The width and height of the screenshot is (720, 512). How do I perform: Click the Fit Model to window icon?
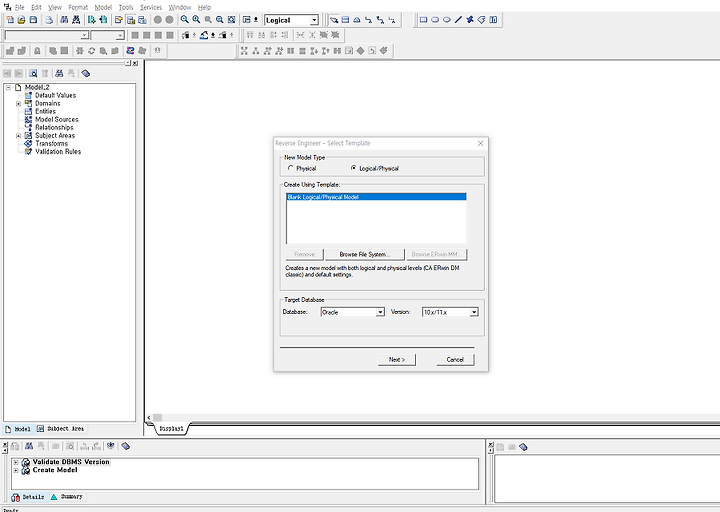(x=231, y=20)
